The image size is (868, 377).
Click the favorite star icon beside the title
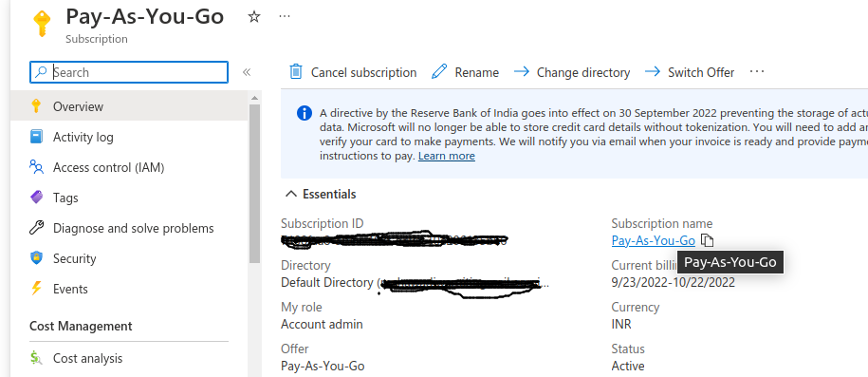click(253, 17)
